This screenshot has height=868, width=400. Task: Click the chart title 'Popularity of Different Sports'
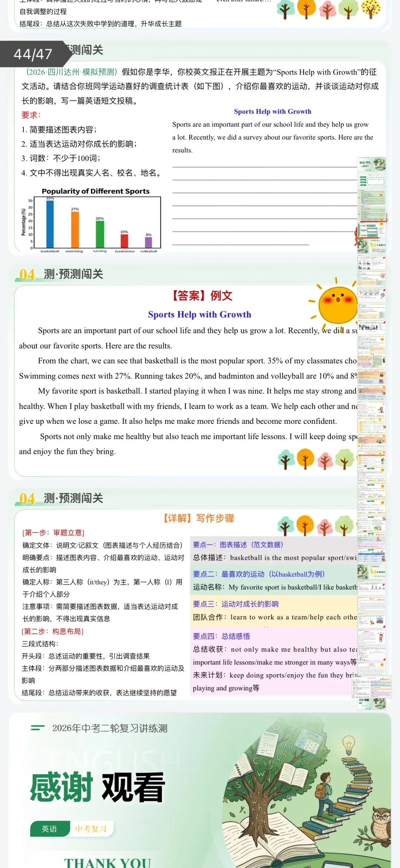(96, 191)
